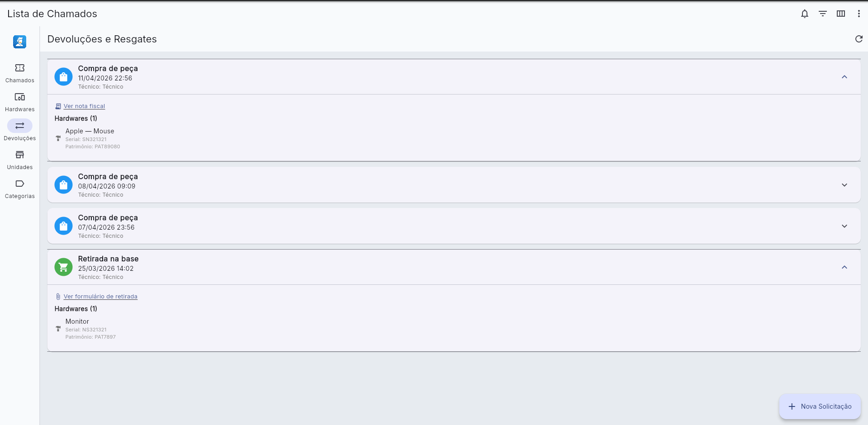868x425 pixels.
Task: Click the Nova Solicitação button
Action: [820, 406]
